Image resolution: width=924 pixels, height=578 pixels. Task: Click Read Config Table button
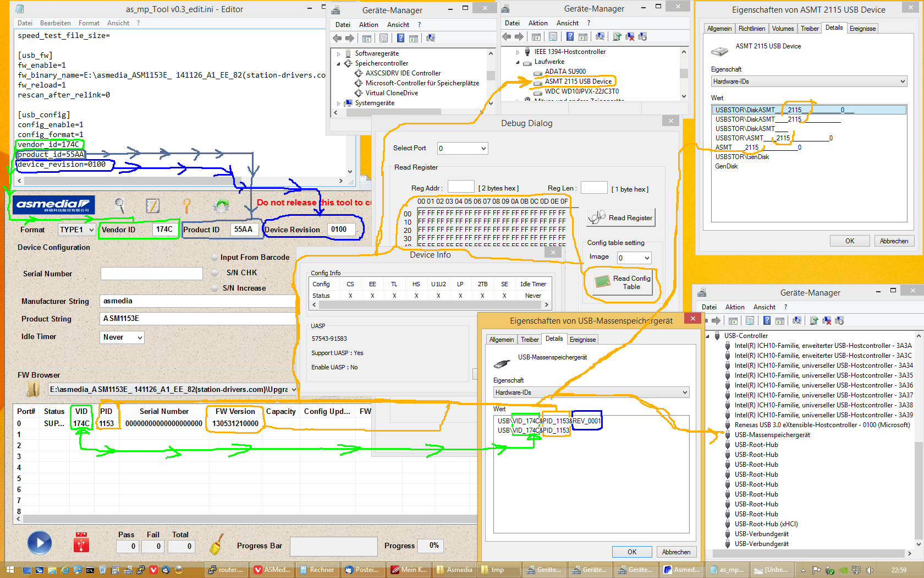click(x=623, y=282)
